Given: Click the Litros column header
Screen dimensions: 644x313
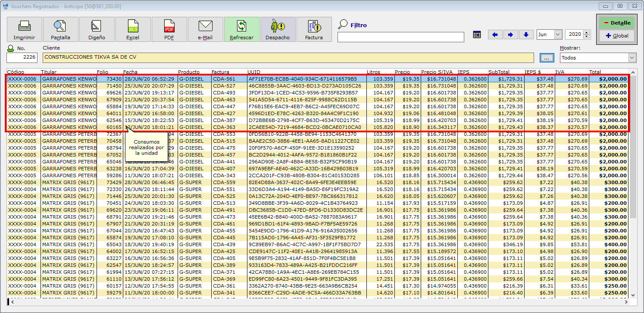Looking at the screenshot, I should tap(374, 72).
